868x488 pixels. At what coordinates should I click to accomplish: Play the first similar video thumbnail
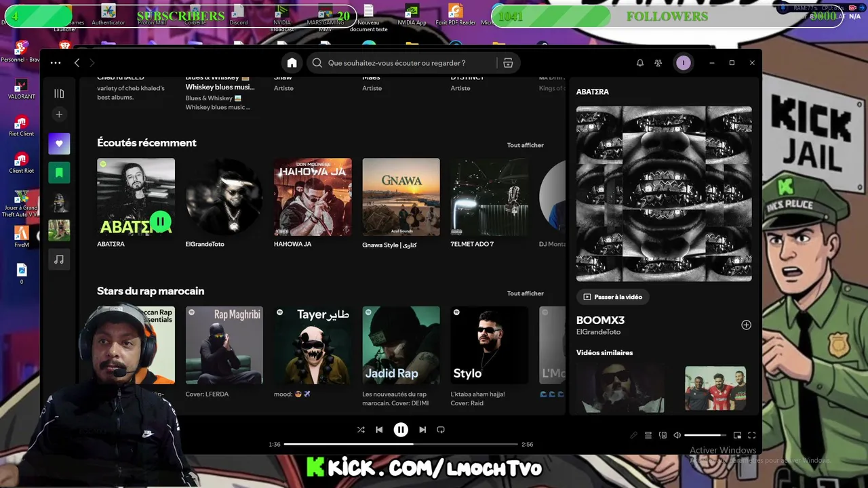[x=620, y=388]
